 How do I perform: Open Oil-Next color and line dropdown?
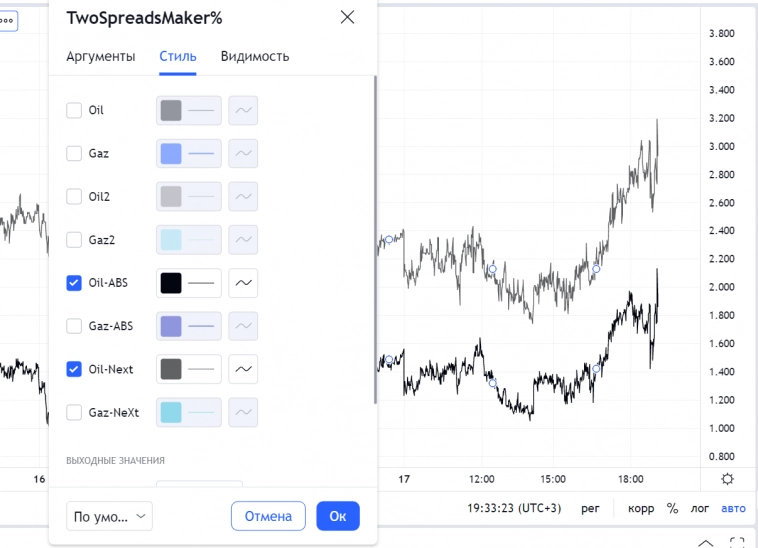189,369
